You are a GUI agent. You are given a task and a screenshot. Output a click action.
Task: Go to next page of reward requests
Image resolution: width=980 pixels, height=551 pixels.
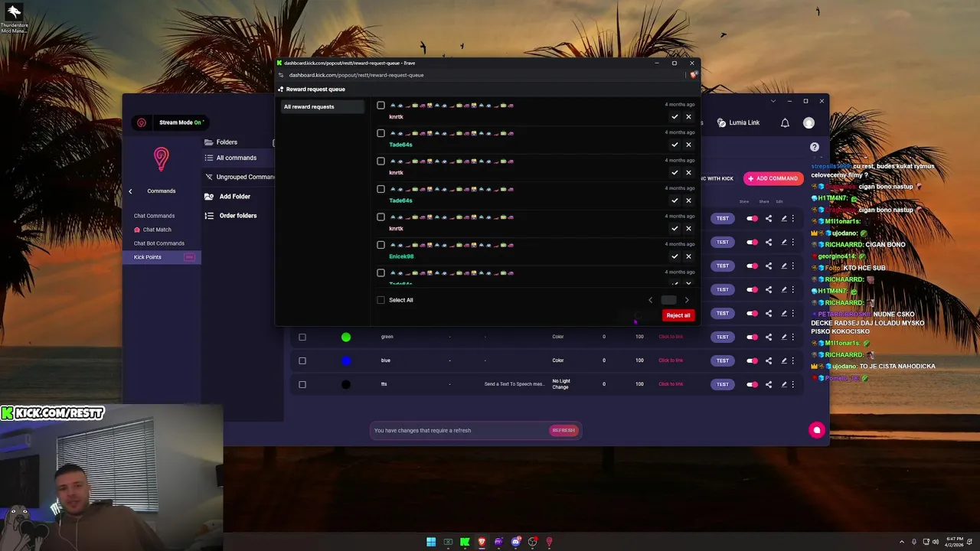687,300
